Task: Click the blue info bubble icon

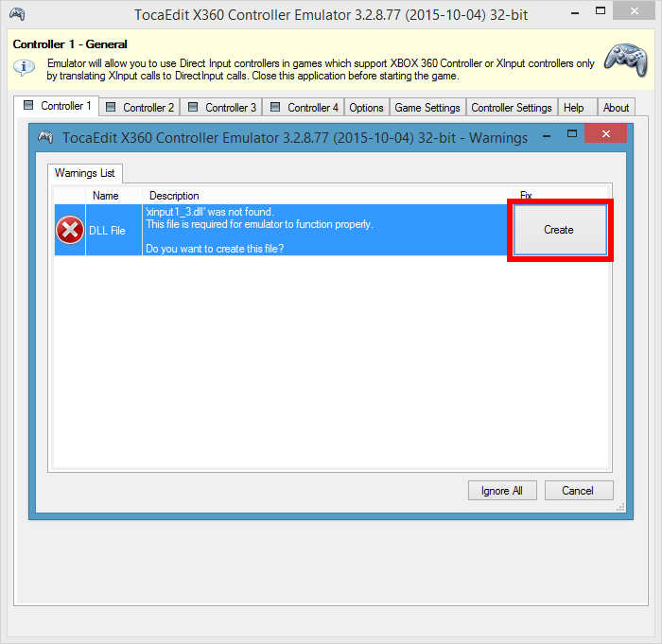Action: coord(24,67)
